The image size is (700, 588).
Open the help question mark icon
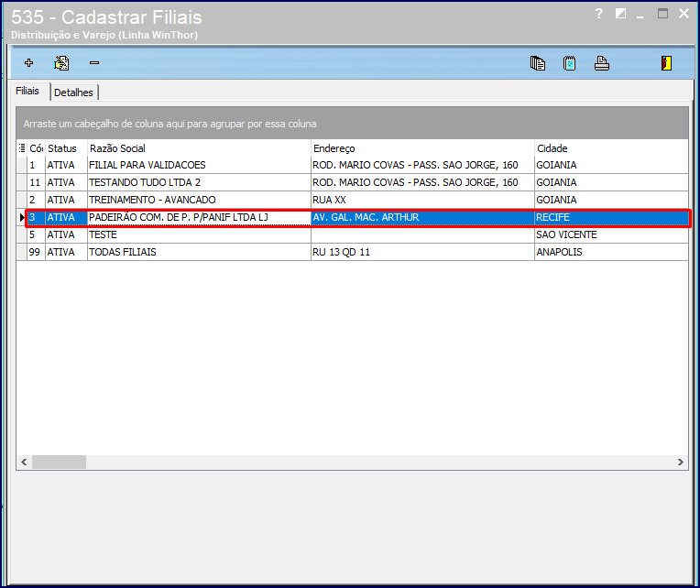[x=598, y=14]
